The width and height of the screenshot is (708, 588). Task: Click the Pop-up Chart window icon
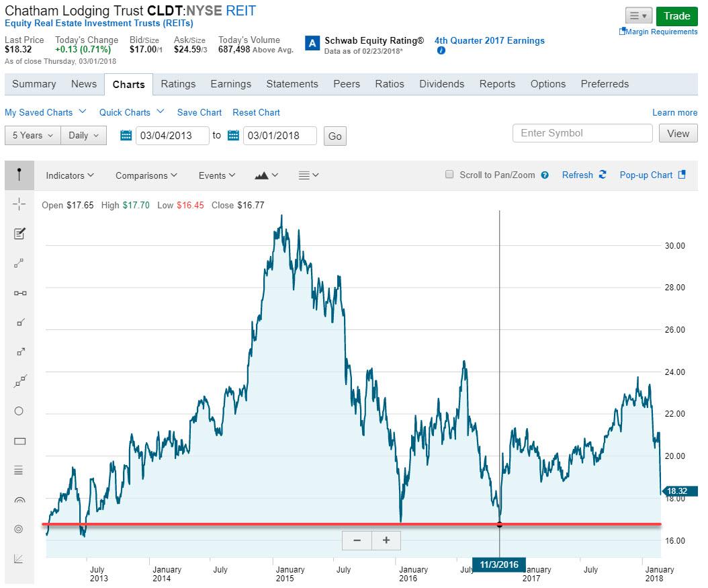[x=682, y=174]
